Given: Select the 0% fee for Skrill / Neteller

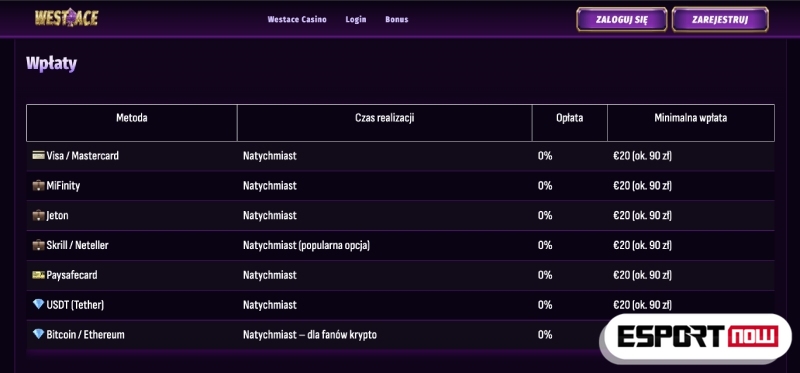Looking at the screenshot, I should (x=545, y=245).
